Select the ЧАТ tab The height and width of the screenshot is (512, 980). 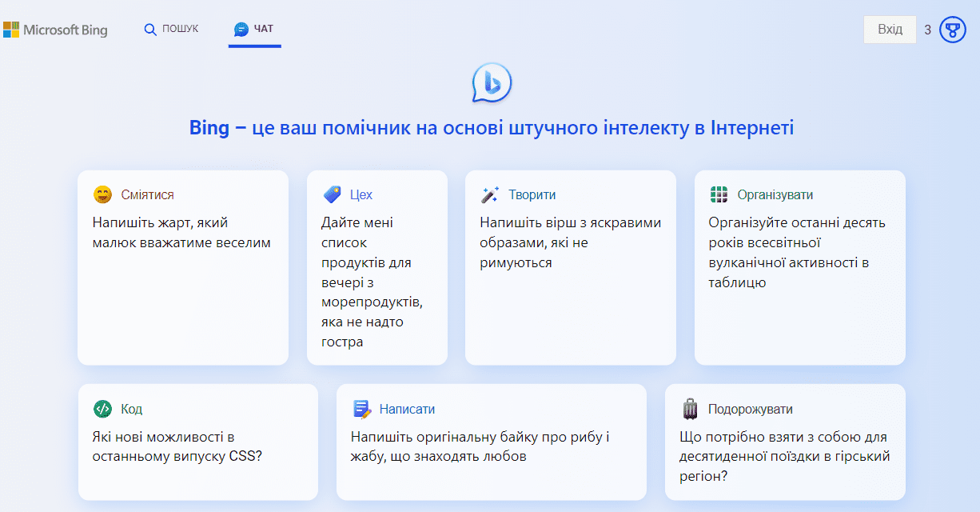[x=254, y=30]
